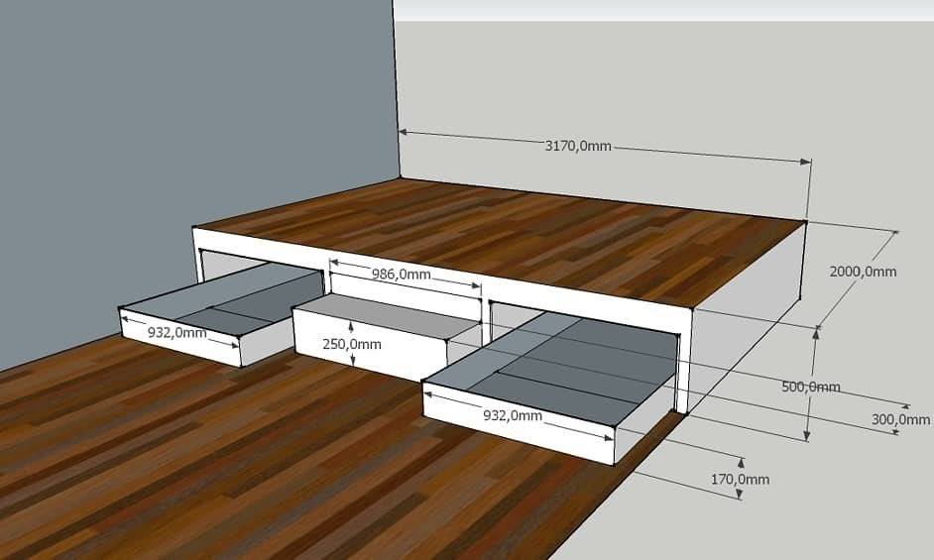Click the wooden floor in the foreground

click(248, 466)
